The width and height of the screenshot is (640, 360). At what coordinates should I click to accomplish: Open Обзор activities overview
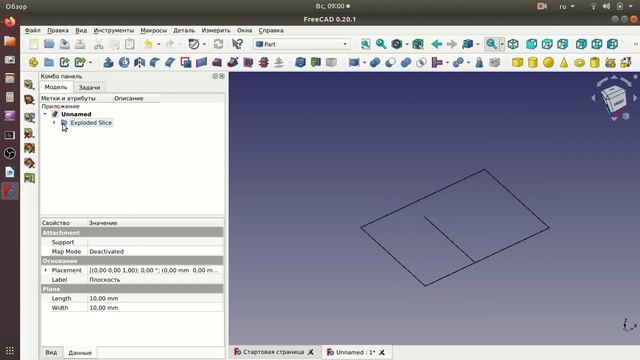16,6
